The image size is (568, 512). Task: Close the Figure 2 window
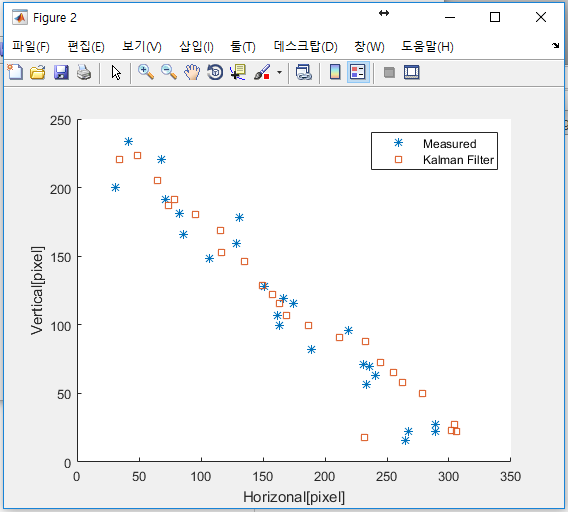coord(541,17)
